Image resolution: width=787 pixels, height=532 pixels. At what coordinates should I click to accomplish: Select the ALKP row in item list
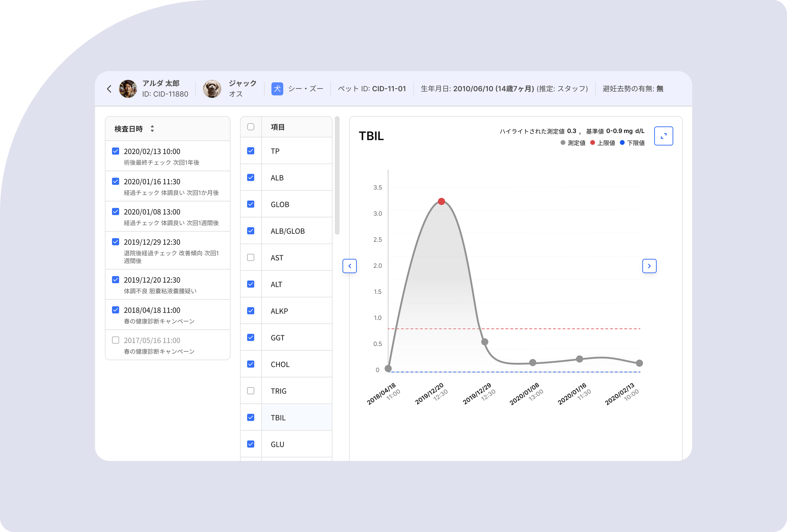tap(286, 311)
